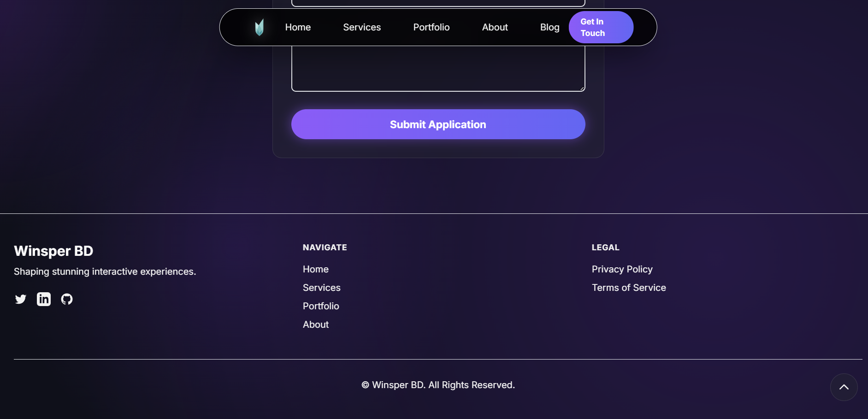Open the Terms of Service page

pos(628,288)
